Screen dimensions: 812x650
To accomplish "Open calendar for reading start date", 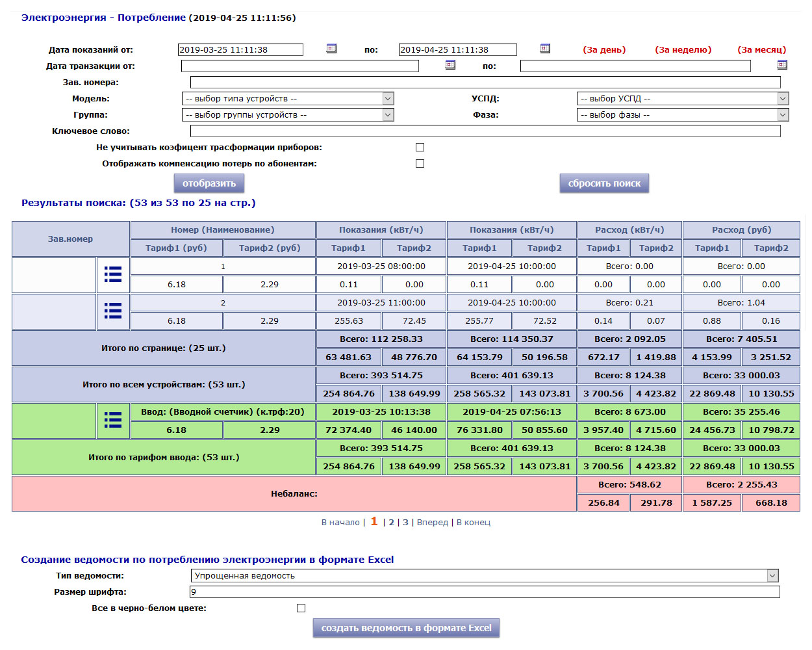I will [x=331, y=49].
